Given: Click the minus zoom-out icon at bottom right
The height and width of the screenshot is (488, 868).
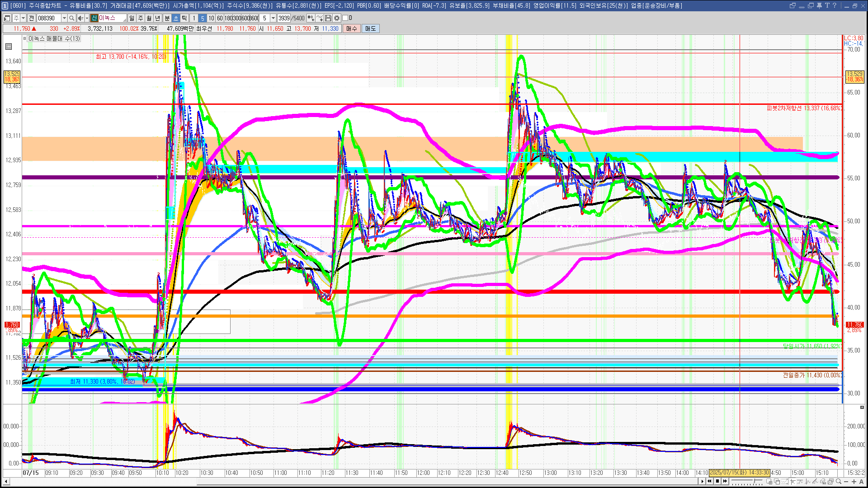Looking at the screenshot, I should point(846,481).
